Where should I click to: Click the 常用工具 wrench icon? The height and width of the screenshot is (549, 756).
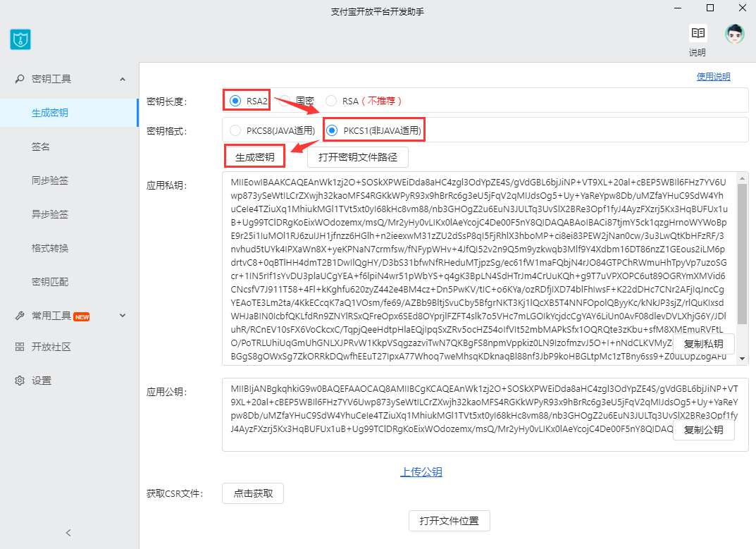[20, 316]
